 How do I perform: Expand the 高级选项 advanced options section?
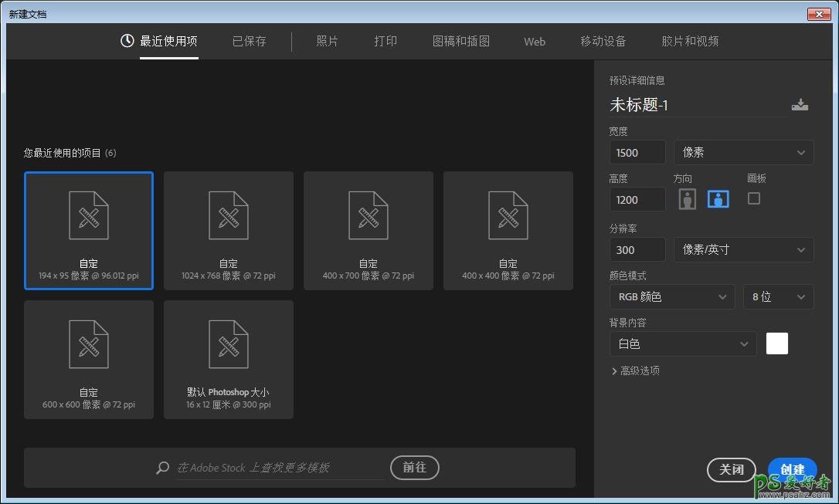636,370
